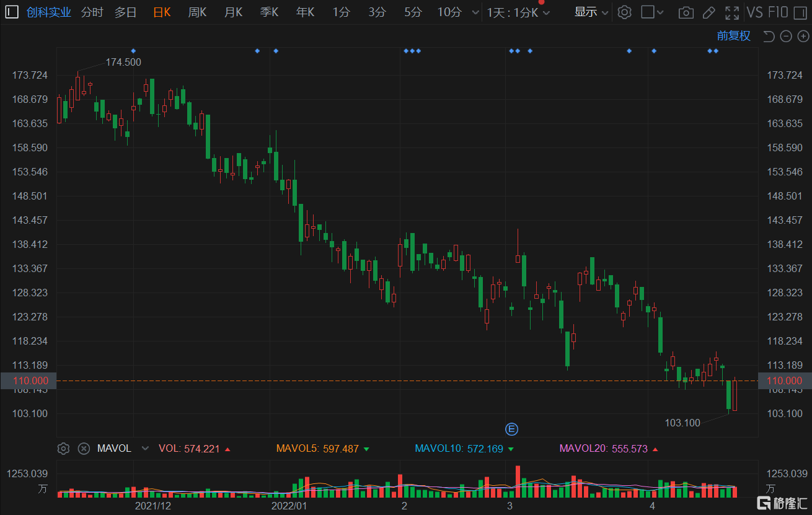Switch to 1分 one-minute chart
Viewport: 812px width, 515px height.
coord(341,12)
